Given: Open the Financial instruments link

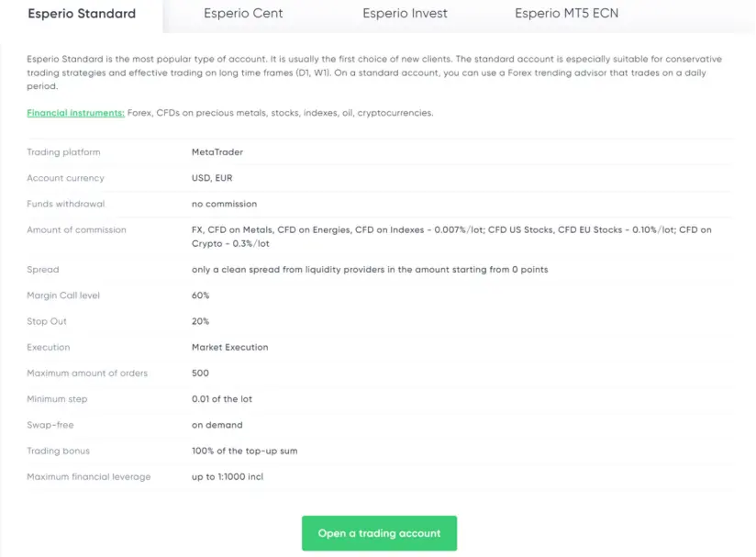Looking at the screenshot, I should (x=64, y=114).
